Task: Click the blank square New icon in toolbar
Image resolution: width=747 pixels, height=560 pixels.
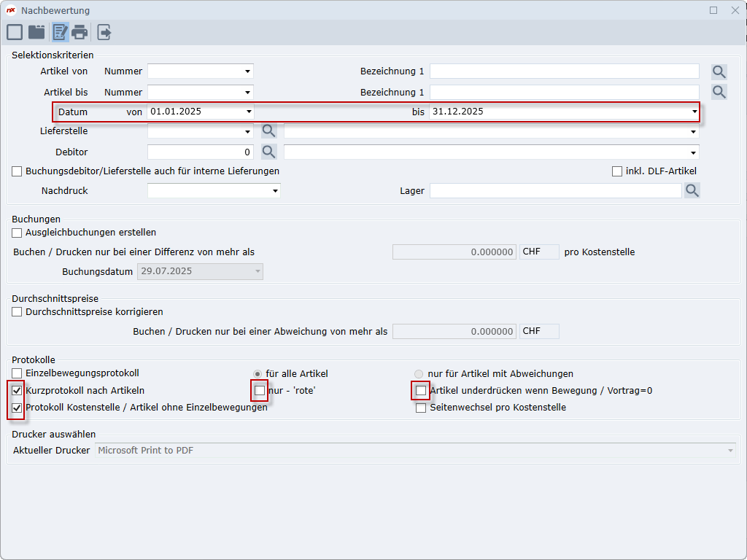Action: point(15,32)
